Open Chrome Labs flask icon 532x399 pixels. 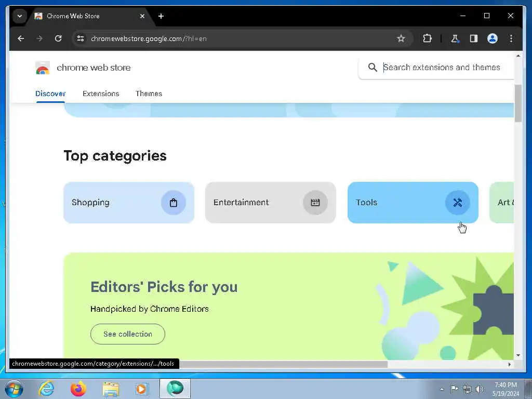pyautogui.click(x=455, y=38)
